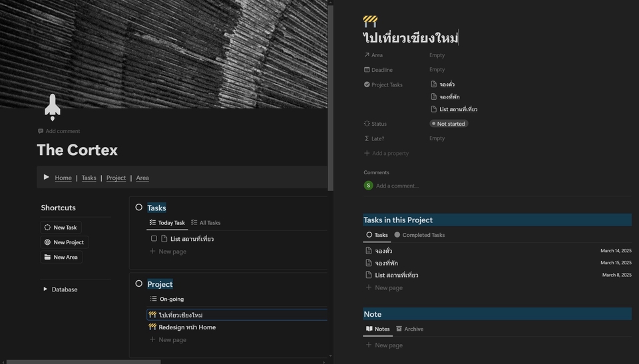The height and width of the screenshot is (364, 639).
Task: Click Add a property
Action: pyautogui.click(x=386, y=153)
